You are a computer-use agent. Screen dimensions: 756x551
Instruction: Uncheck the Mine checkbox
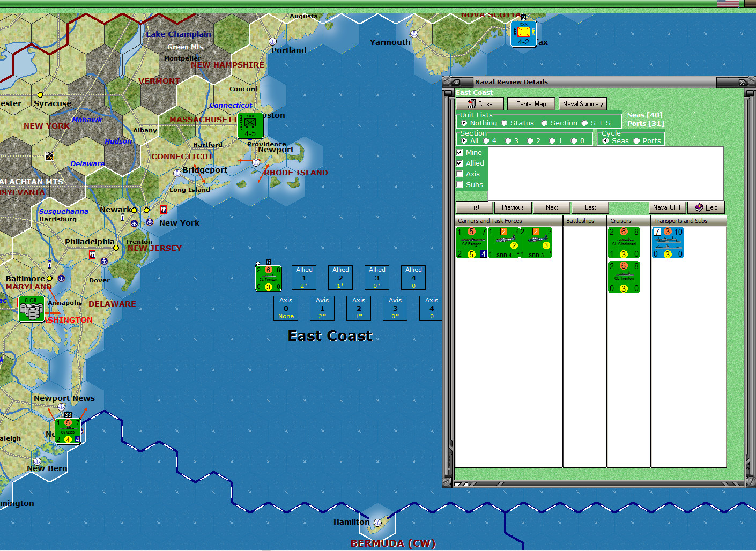459,153
